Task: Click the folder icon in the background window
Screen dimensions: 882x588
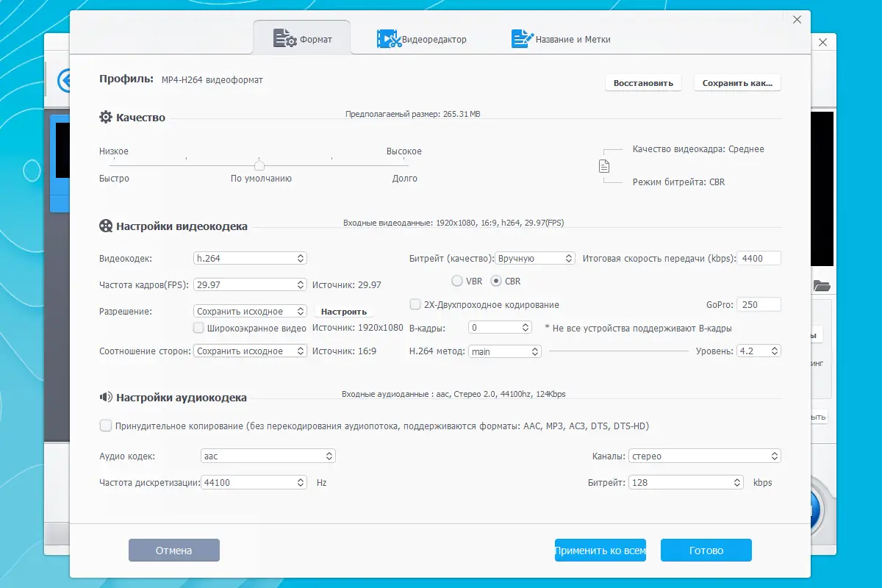Action: pyautogui.click(x=822, y=285)
